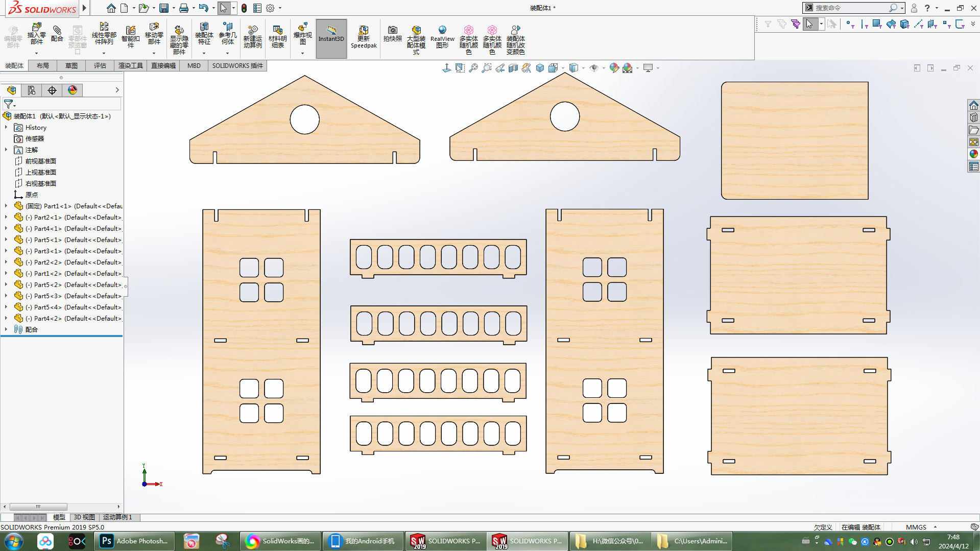Expand the FeatureManager tab strip chevron
The image size is (980, 551).
tap(117, 90)
